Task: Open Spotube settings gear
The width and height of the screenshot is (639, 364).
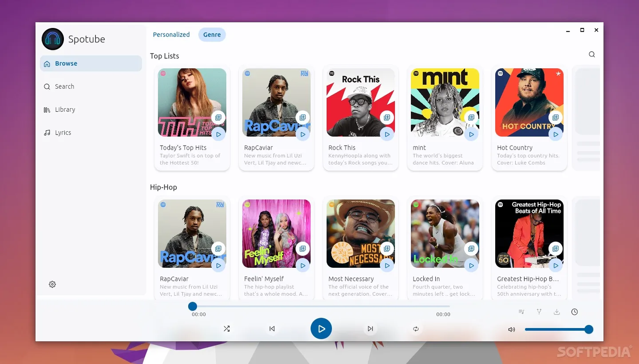Action: coord(52,284)
